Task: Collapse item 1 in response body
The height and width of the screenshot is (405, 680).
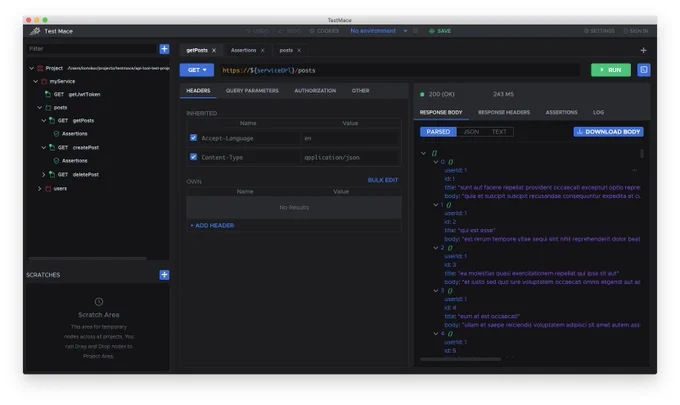Action: tap(435, 205)
